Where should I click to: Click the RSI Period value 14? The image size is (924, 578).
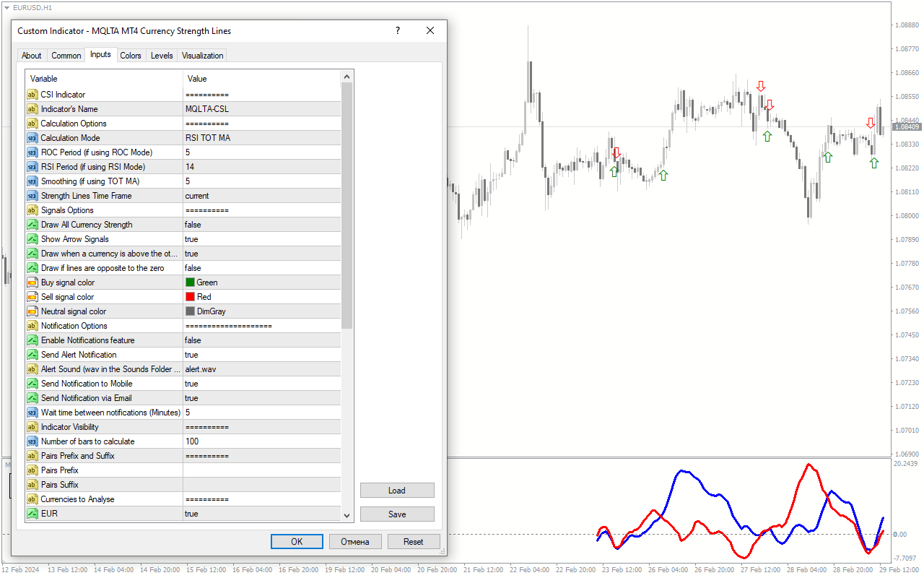click(x=261, y=167)
